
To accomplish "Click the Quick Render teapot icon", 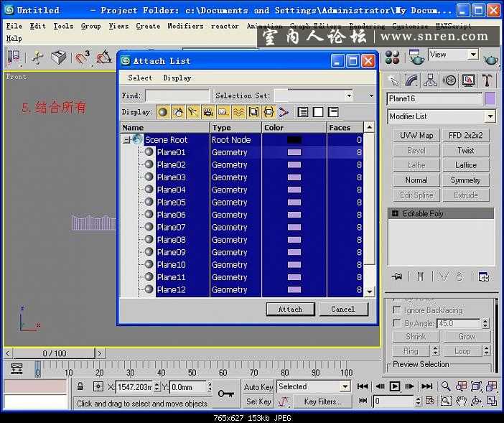I will click(491, 60).
